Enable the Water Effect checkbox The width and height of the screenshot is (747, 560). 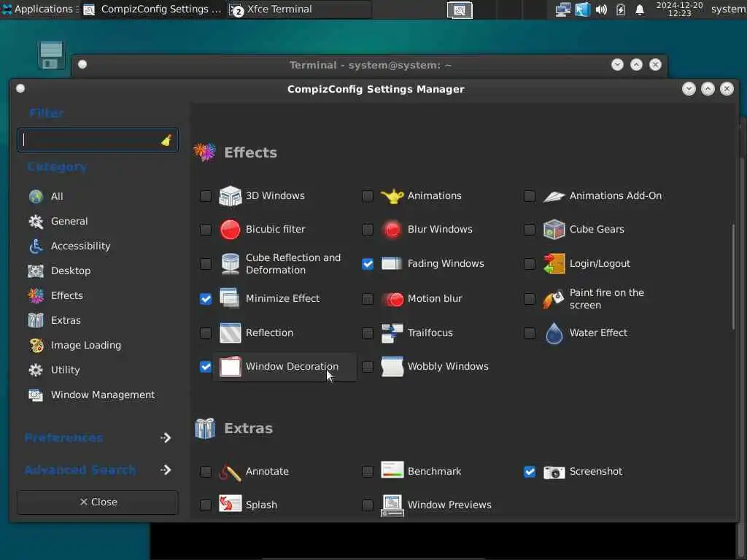(x=530, y=332)
